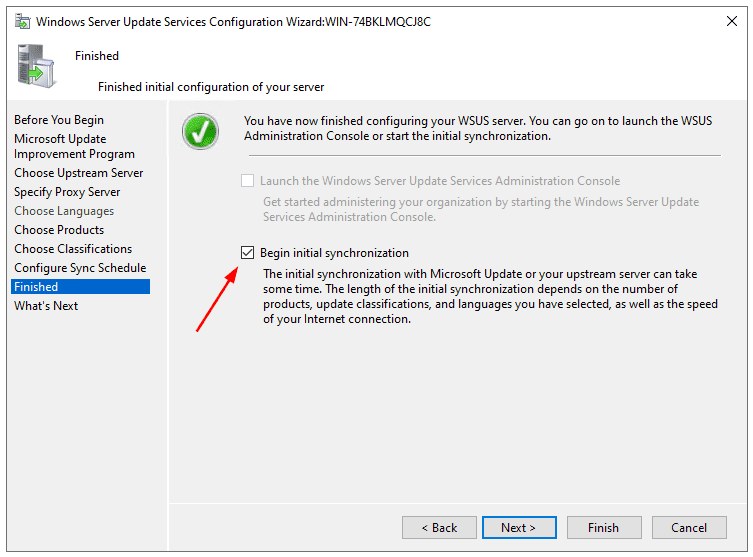
Task: Go to Microsoft Update Improvement Program step
Action: pyautogui.click(x=74, y=146)
